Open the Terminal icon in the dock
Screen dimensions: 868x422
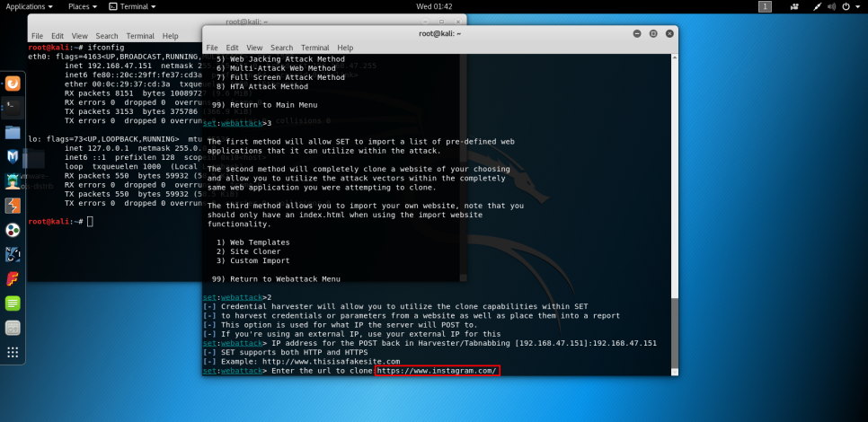(13, 108)
